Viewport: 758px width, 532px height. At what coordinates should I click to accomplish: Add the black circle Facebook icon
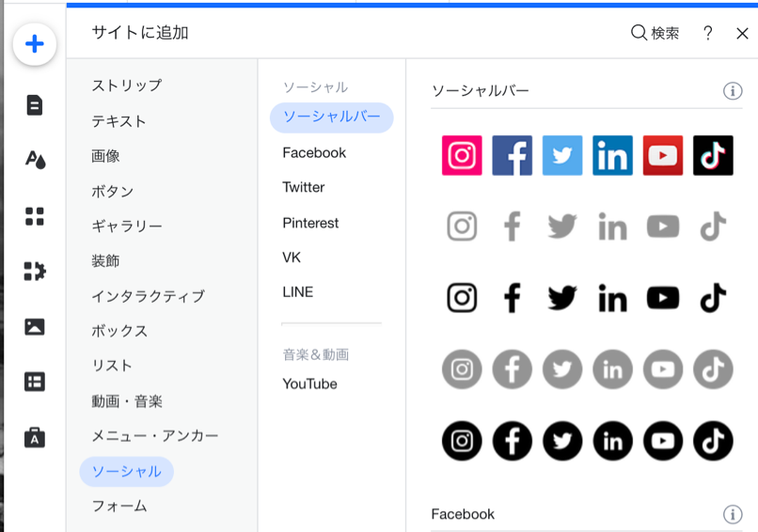[512, 441]
